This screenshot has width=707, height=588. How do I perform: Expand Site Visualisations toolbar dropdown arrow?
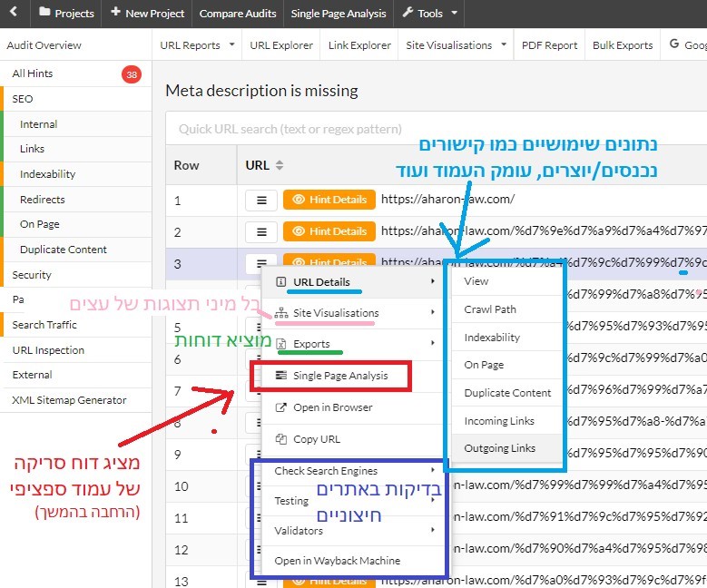point(504,44)
